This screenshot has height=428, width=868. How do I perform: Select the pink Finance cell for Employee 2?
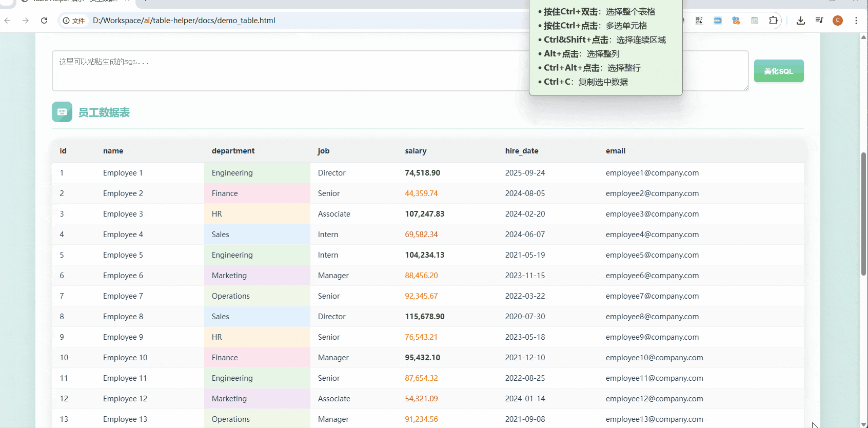pyautogui.click(x=257, y=193)
